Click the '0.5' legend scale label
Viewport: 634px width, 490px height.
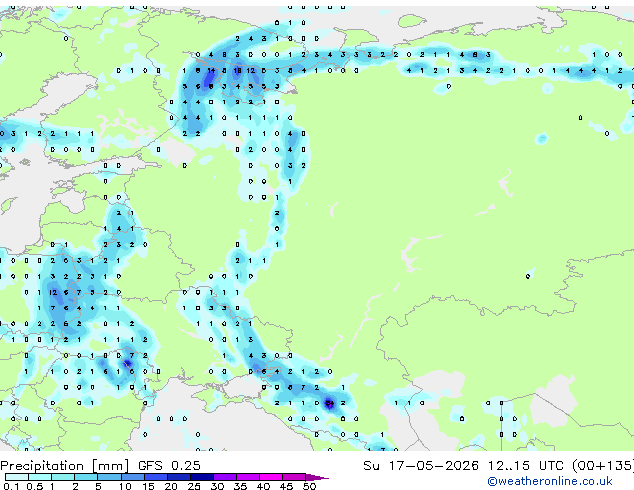[34, 486]
